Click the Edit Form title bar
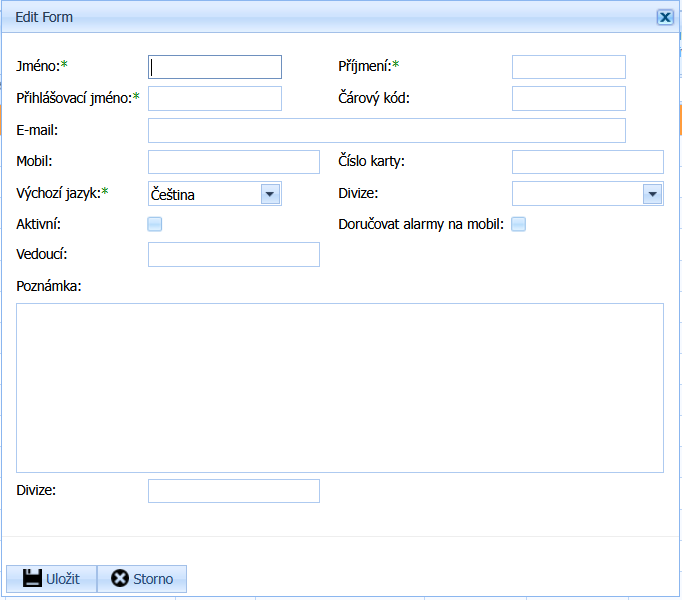 coord(300,17)
